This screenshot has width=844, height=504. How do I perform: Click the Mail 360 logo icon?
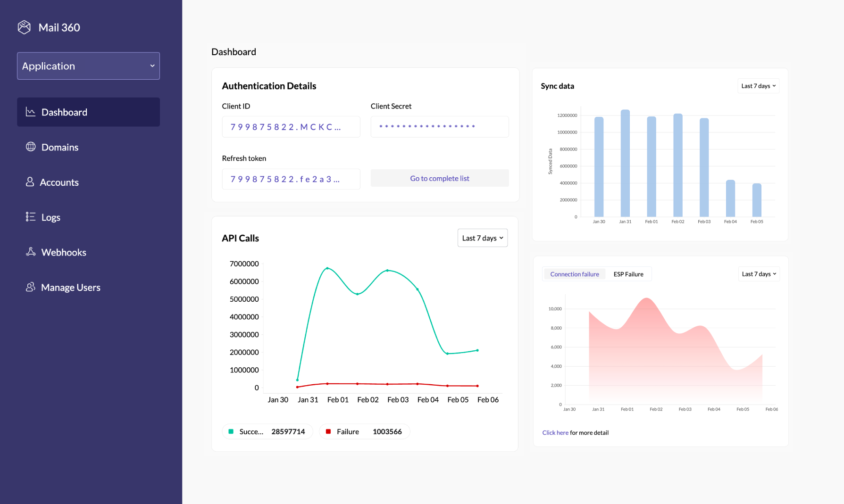[x=24, y=27]
